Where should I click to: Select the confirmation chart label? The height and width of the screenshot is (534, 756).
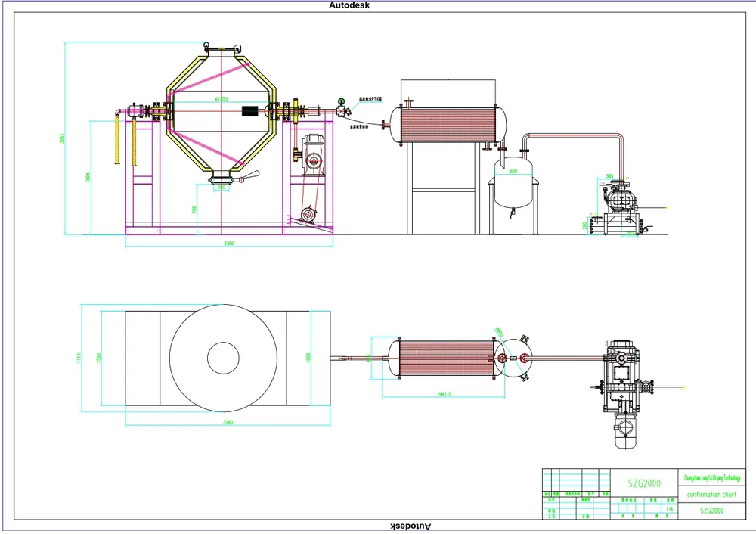click(x=711, y=495)
